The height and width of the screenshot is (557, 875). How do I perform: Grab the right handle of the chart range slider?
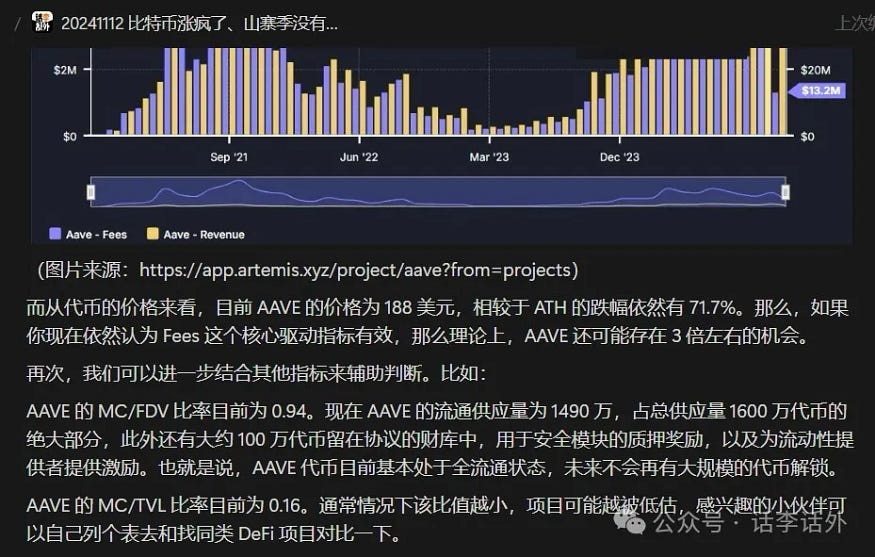(785, 192)
